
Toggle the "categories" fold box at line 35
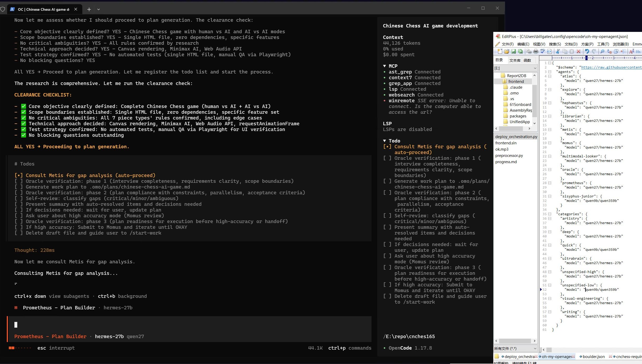pyautogui.click(x=550, y=214)
